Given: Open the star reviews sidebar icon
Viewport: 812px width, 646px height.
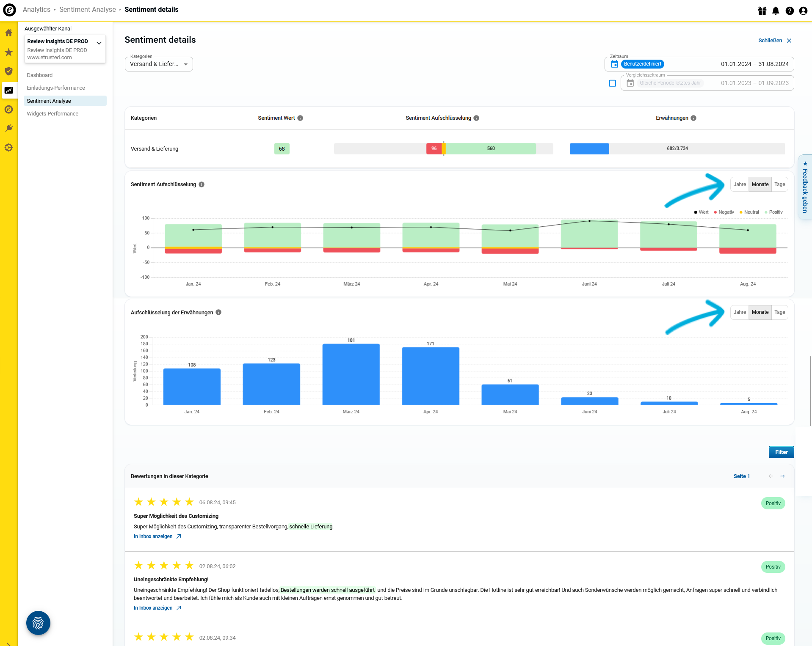Looking at the screenshot, I should pyautogui.click(x=8, y=52).
